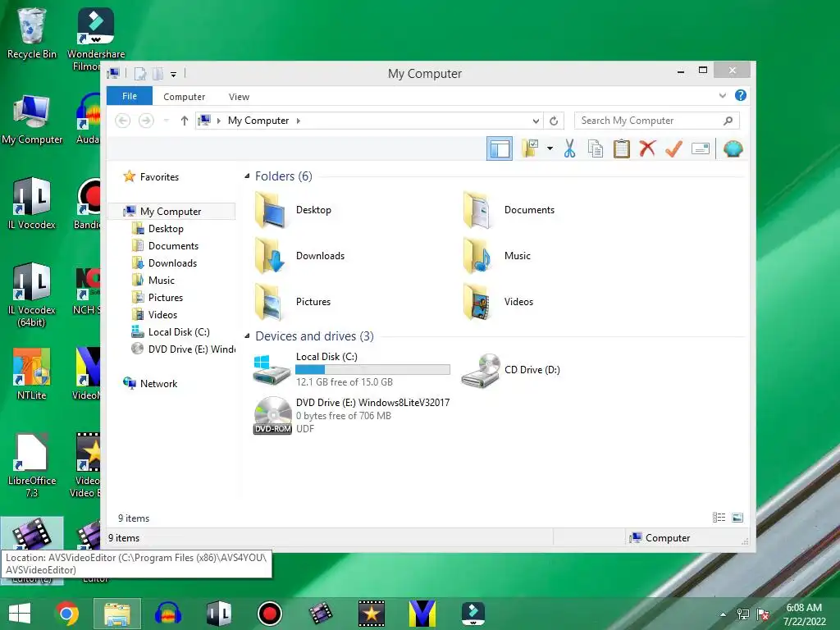Open the dropdown arrow beside folder options icon
840x630 pixels.
[x=550, y=148]
